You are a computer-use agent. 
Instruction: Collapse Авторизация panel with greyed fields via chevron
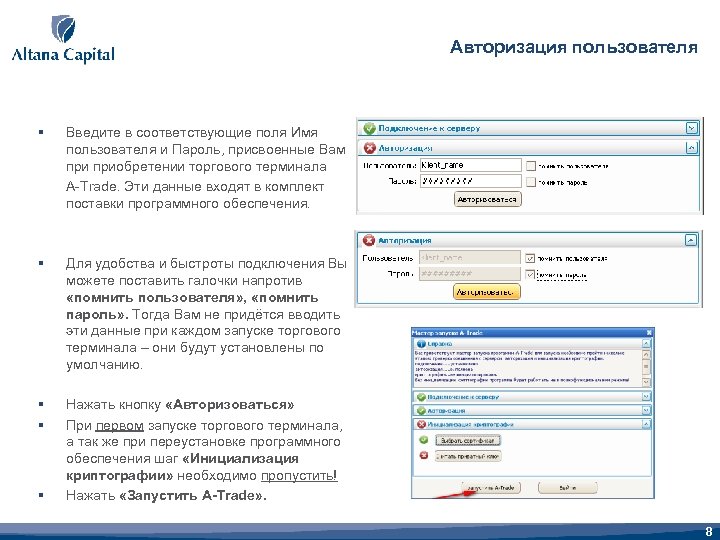click(691, 240)
